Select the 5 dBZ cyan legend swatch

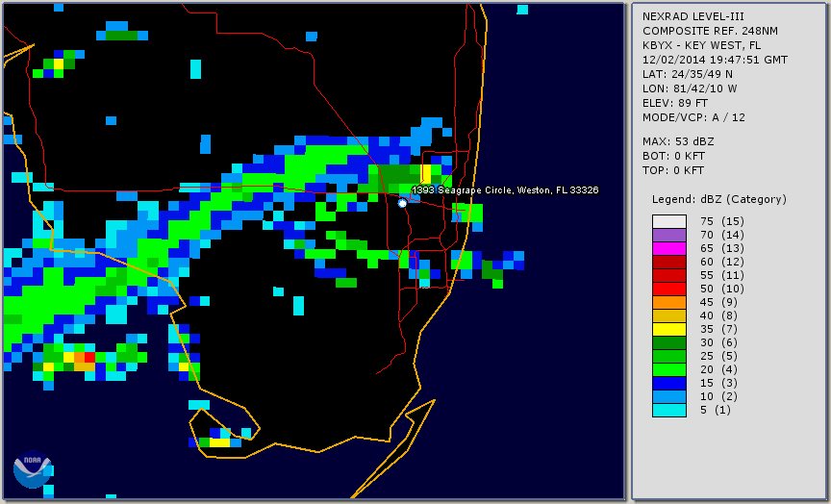click(x=669, y=410)
